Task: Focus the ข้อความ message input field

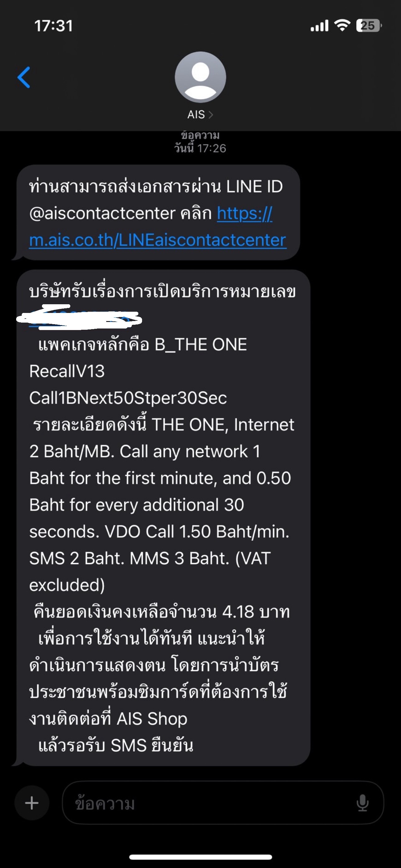Action: click(x=223, y=803)
